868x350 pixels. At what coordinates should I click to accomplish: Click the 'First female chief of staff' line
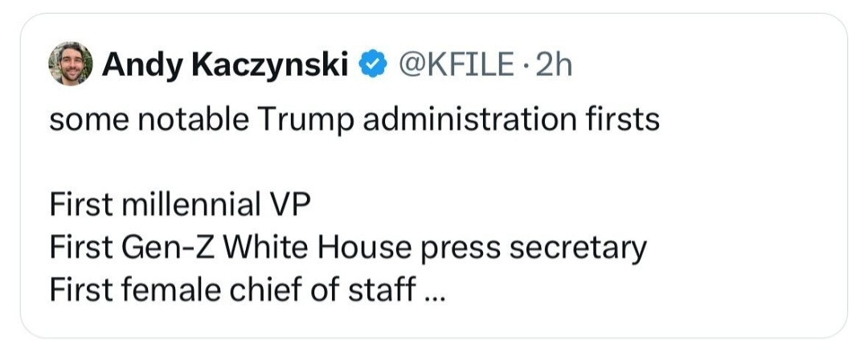[232, 290]
